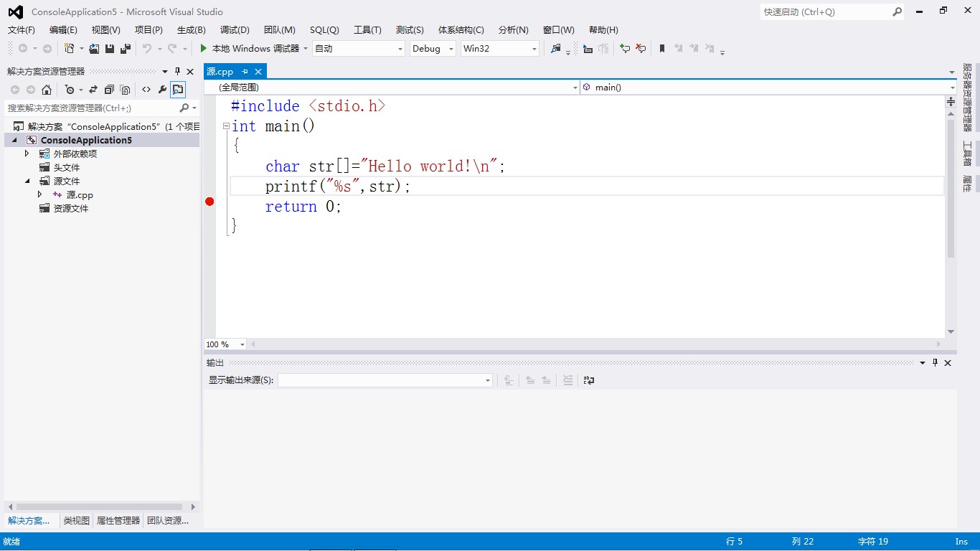This screenshot has height=551, width=980.
Task: Toggle a bookmark with the bookmark icon
Action: (x=662, y=48)
